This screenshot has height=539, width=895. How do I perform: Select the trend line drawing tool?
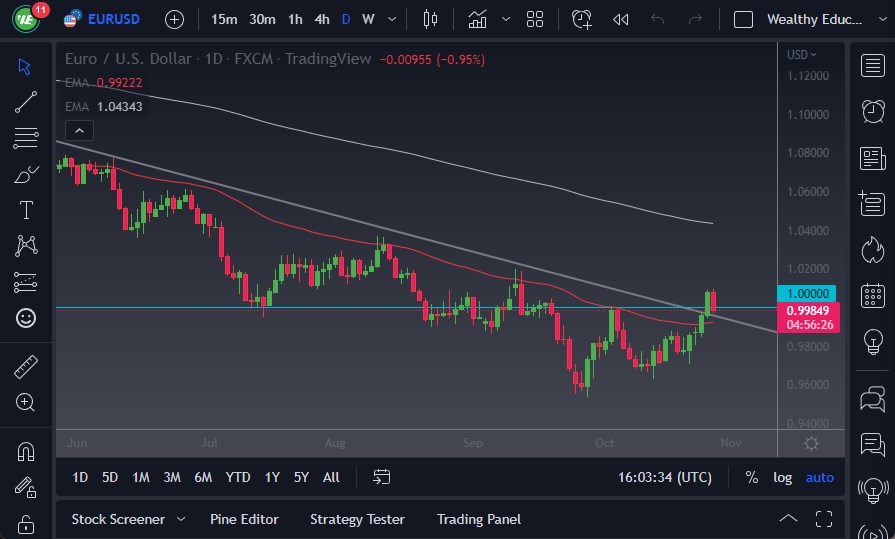click(x=26, y=101)
